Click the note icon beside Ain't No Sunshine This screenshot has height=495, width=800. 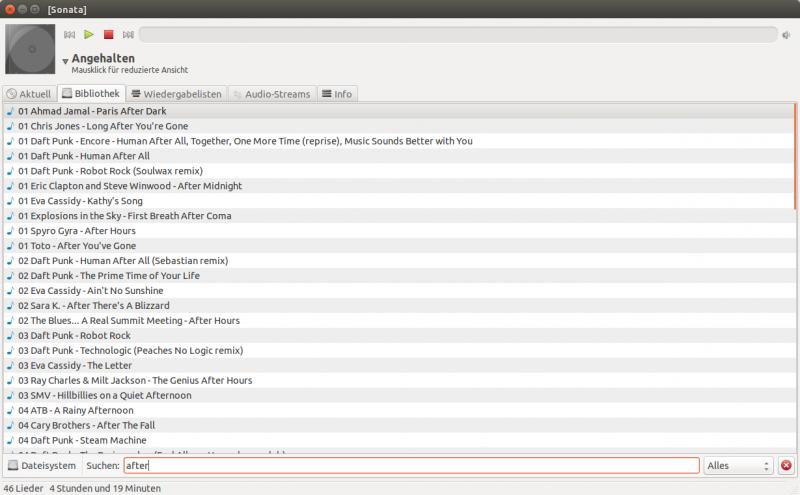click(x=10, y=291)
